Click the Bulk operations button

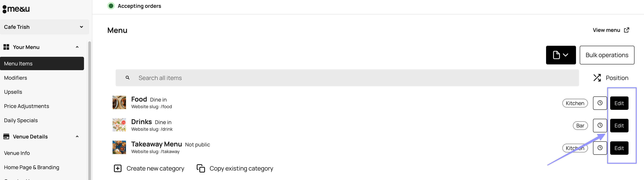coord(606,55)
